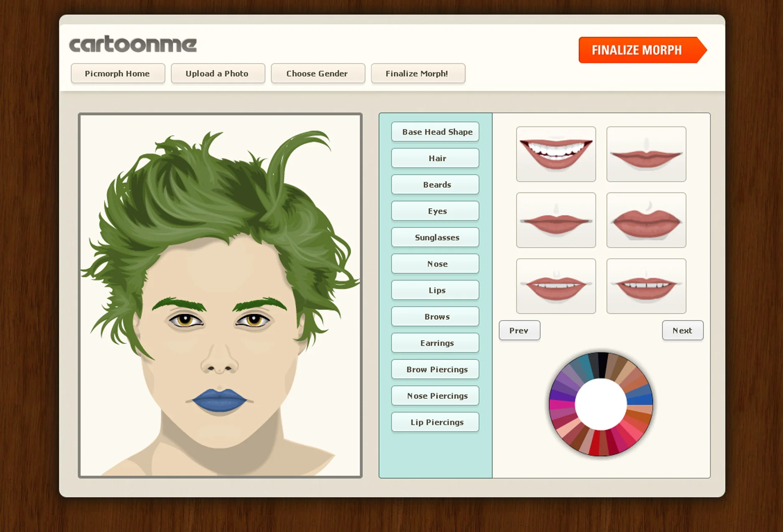Select the flat neutral lips style
783x532 pixels.
pos(556,220)
